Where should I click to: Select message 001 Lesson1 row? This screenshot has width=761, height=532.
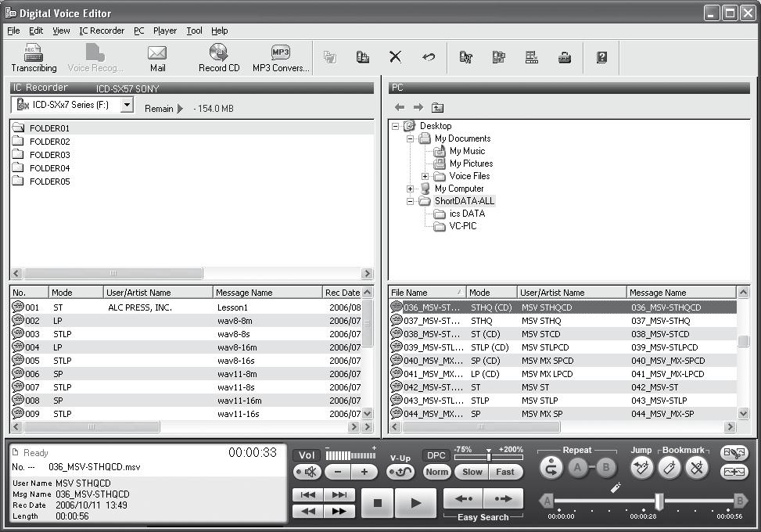click(x=186, y=307)
